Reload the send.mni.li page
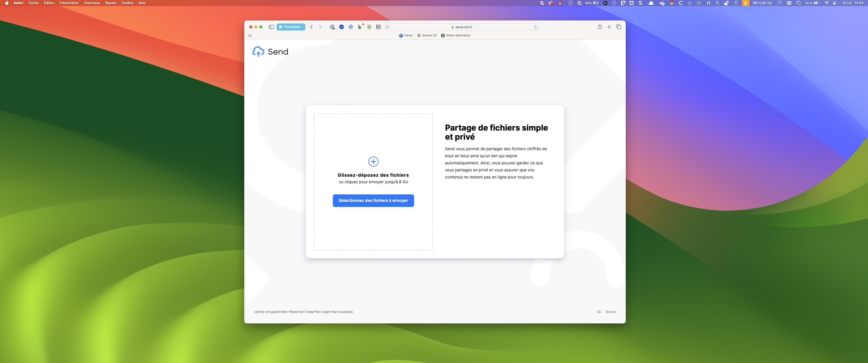Viewport: 868px width, 363px height. coord(535,27)
